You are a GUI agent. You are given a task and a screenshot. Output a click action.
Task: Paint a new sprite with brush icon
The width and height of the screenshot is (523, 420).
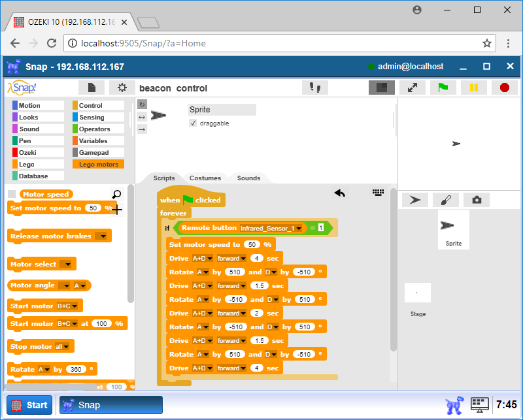click(446, 200)
